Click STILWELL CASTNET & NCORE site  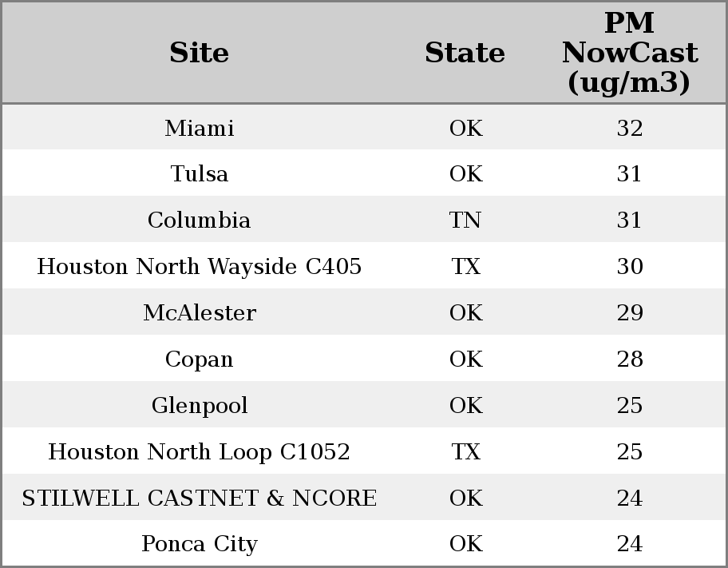coord(200,498)
